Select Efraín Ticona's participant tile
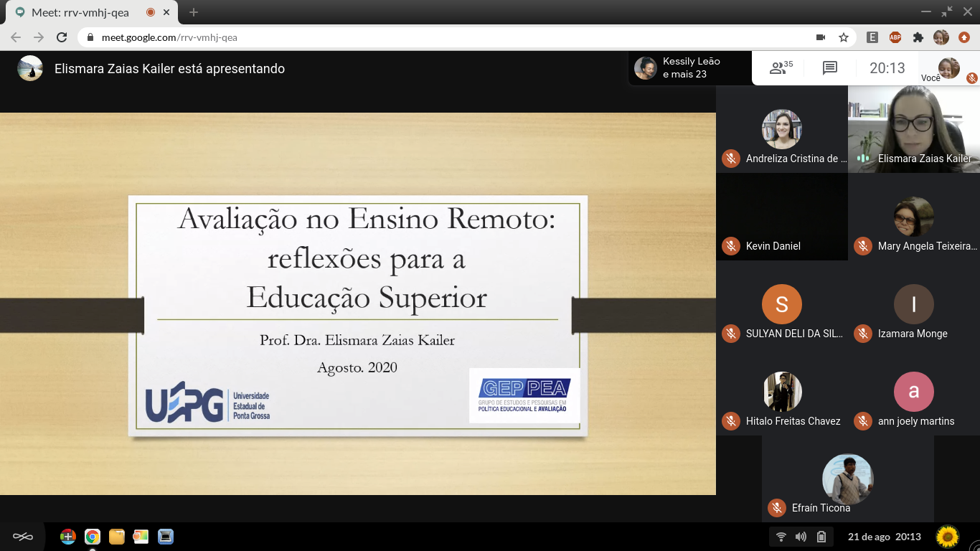 coord(847,479)
